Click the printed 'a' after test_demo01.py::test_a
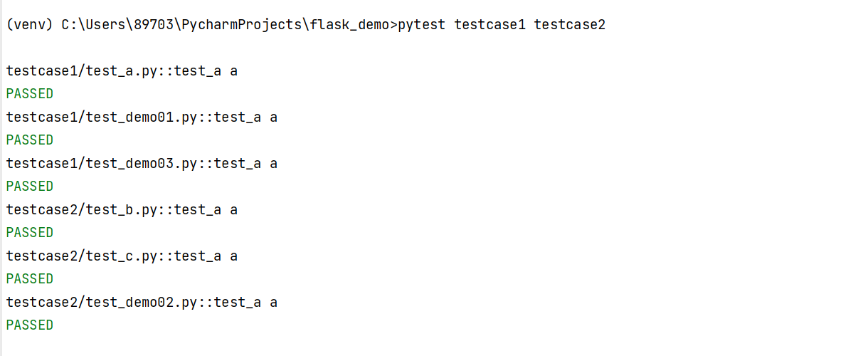This screenshot has height=356, width=868. [x=274, y=117]
